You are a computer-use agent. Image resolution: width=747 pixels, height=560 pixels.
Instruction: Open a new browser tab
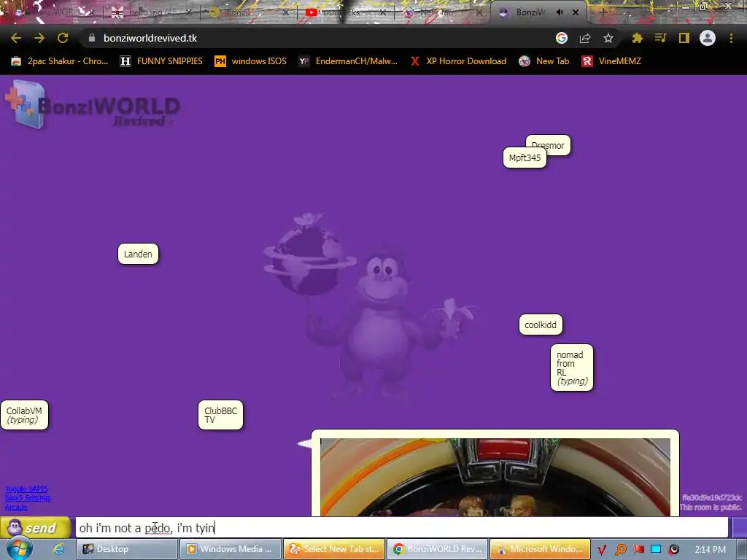603,12
